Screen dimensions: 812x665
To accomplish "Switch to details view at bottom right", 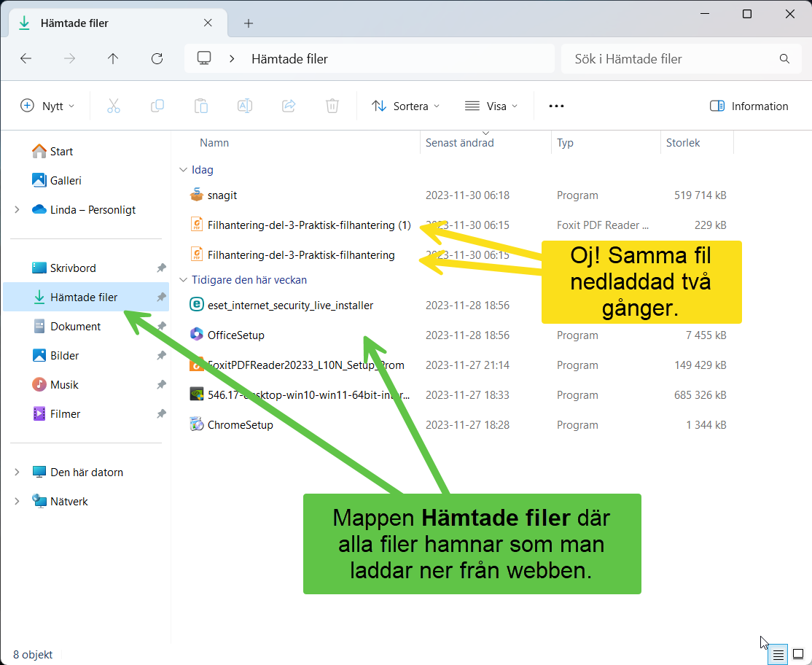I will pyautogui.click(x=777, y=654).
